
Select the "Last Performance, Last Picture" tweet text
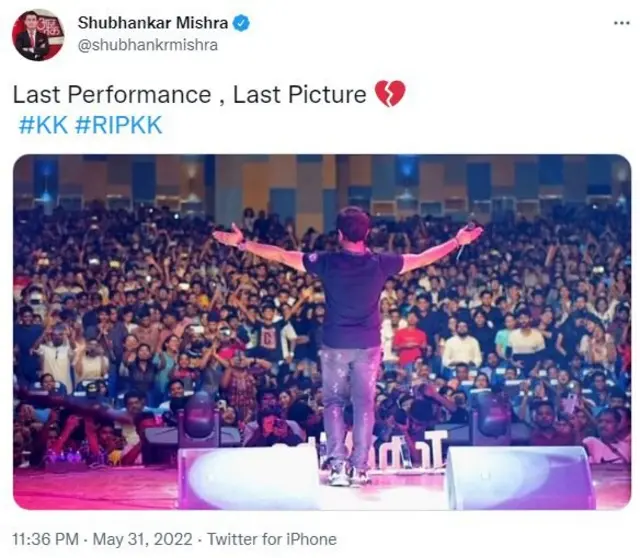(x=189, y=94)
